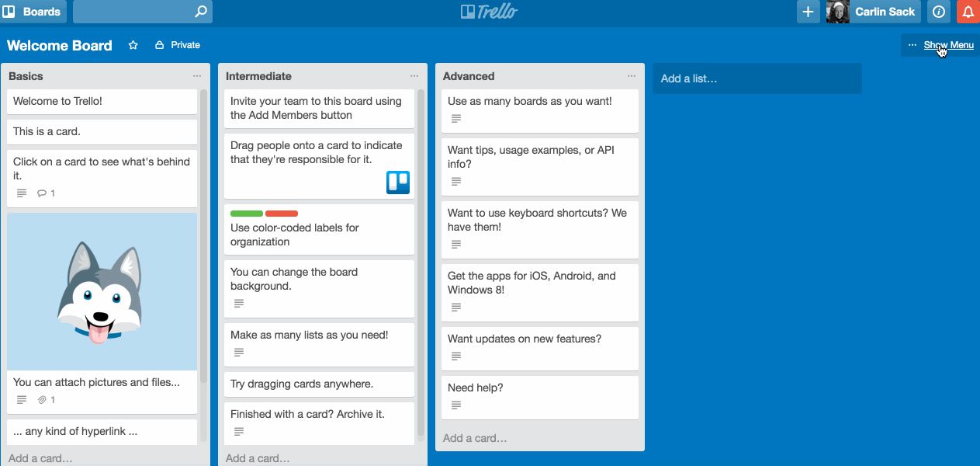This screenshot has height=466, width=980.
Task: Star the Welcome Board
Action: 133,45
